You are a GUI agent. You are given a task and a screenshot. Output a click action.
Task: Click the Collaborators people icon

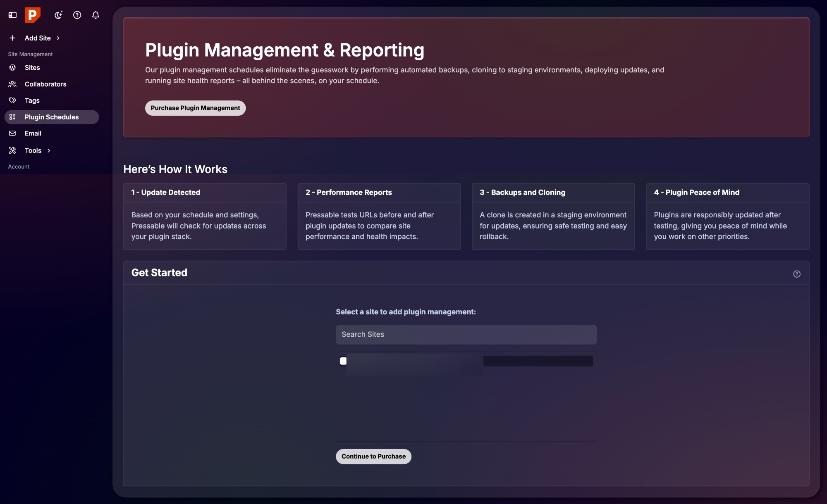point(12,84)
